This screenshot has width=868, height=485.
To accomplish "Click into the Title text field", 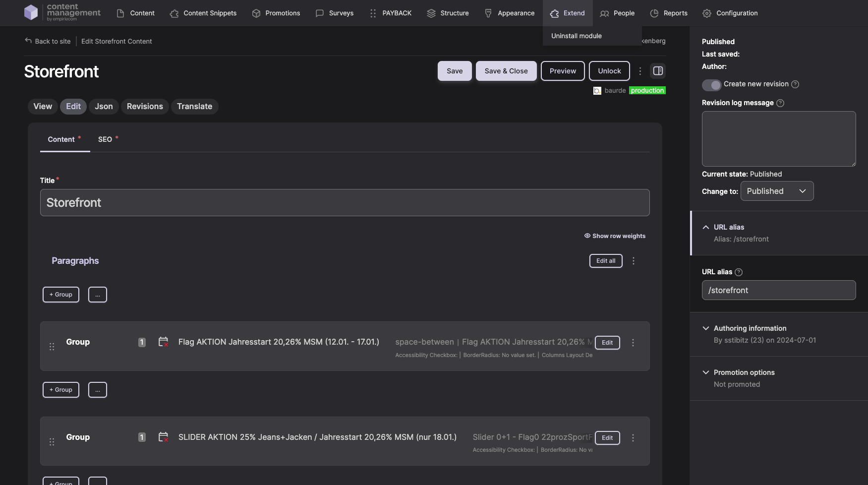I will click(345, 202).
